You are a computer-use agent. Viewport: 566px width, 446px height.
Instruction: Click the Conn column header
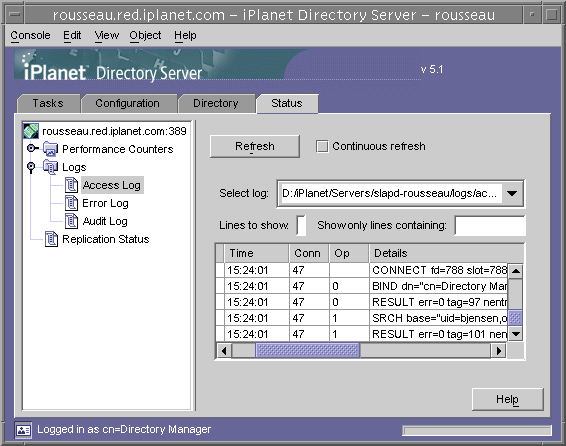click(x=309, y=253)
